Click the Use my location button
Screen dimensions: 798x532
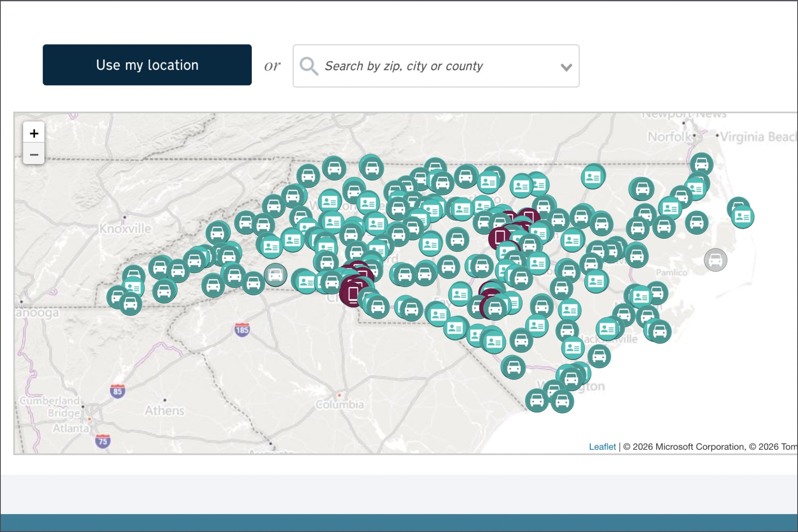[x=147, y=65]
